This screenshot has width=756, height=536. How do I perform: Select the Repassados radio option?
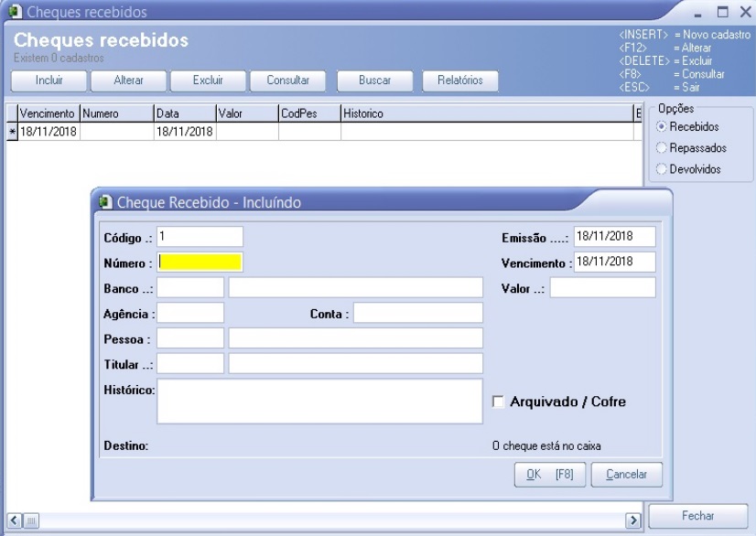663,147
